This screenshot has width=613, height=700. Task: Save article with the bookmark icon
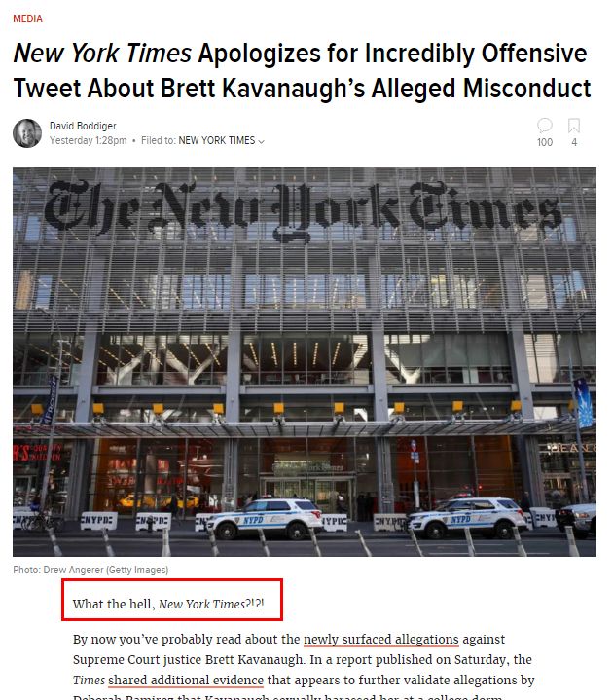[x=574, y=126]
